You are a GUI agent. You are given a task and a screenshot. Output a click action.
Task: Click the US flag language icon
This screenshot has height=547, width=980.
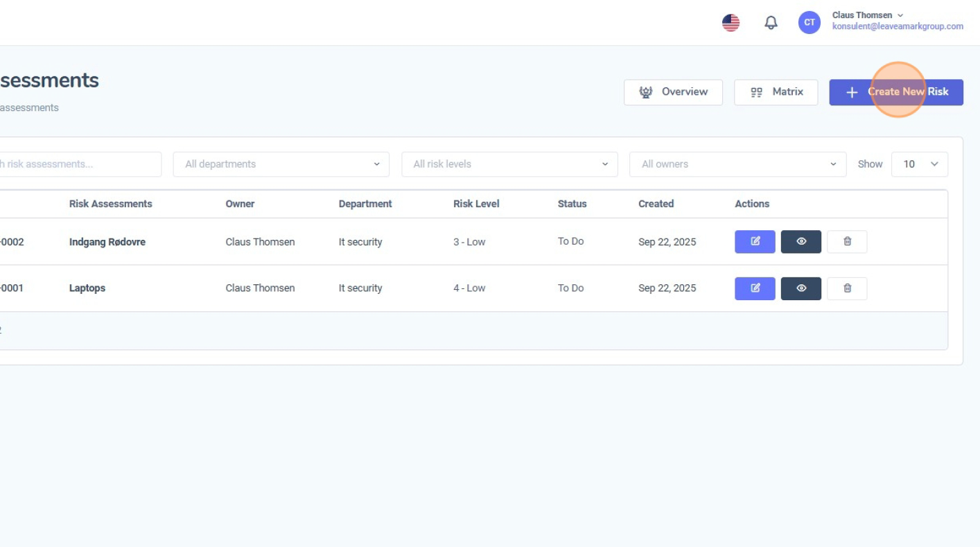[x=730, y=23]
